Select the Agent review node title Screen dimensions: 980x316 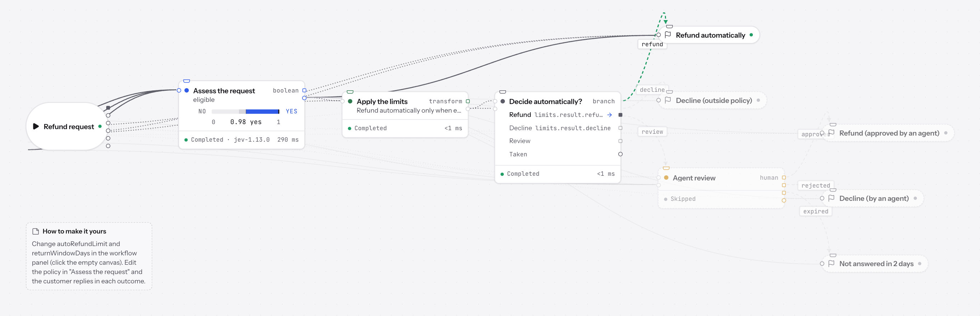[694, 178]
